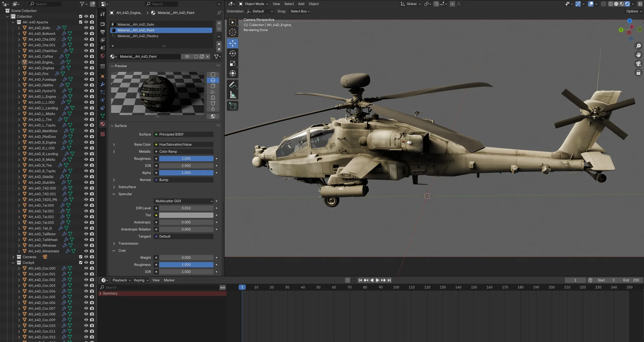Click the Add Cube tool icon
The image size is (644, 342).
tap(232, 106)
